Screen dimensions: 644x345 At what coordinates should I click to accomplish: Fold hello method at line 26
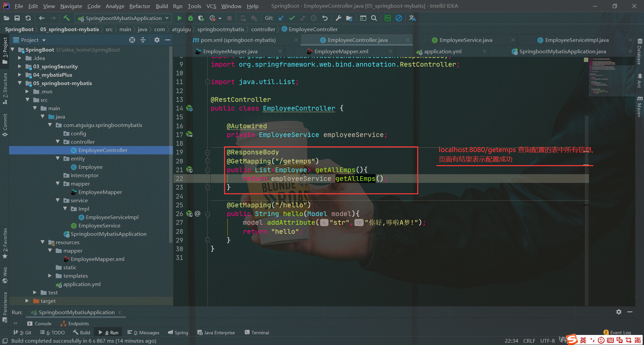tap(208, 214)
